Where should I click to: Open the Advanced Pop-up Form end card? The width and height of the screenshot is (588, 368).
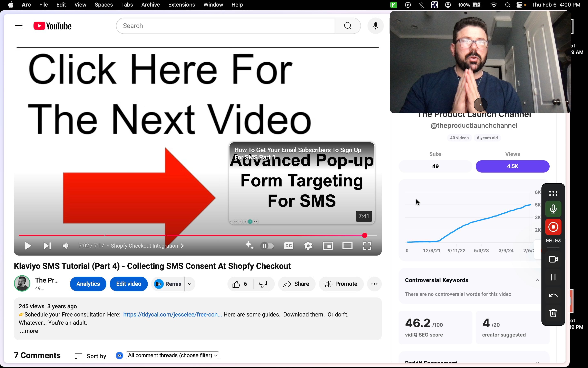pos(302,183)
